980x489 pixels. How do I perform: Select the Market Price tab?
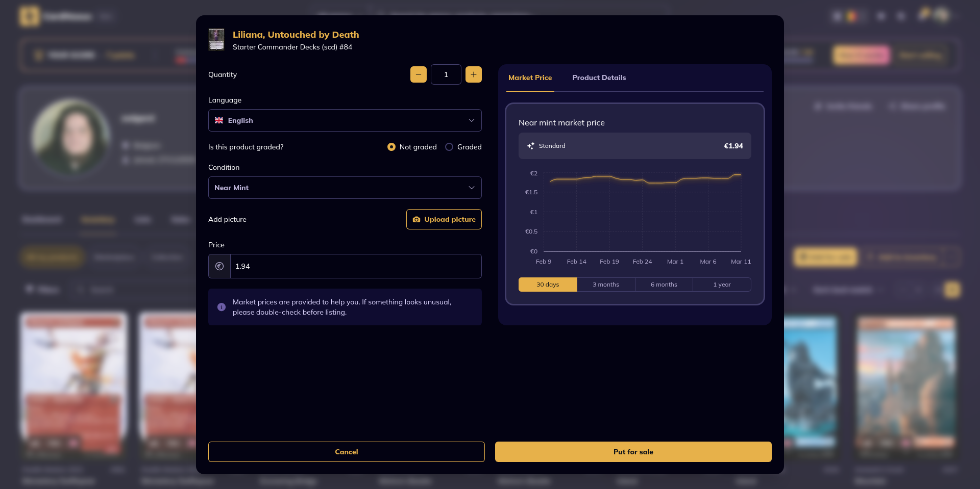530,78
